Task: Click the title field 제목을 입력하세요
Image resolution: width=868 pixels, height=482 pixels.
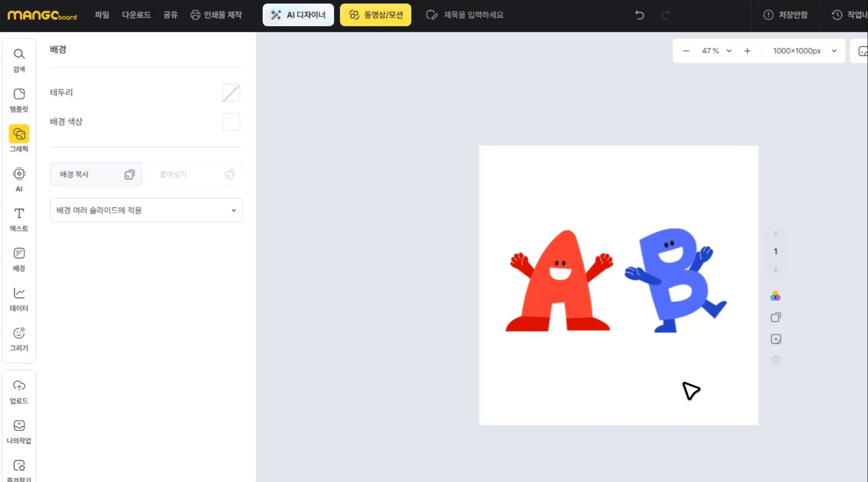Action: pos(473,15)
